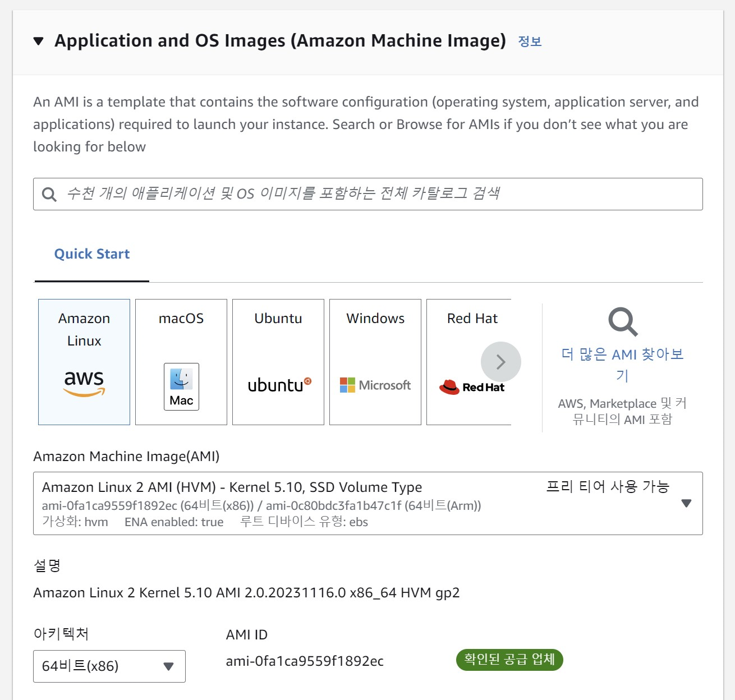Select the Red Hat AMI card

468,362
